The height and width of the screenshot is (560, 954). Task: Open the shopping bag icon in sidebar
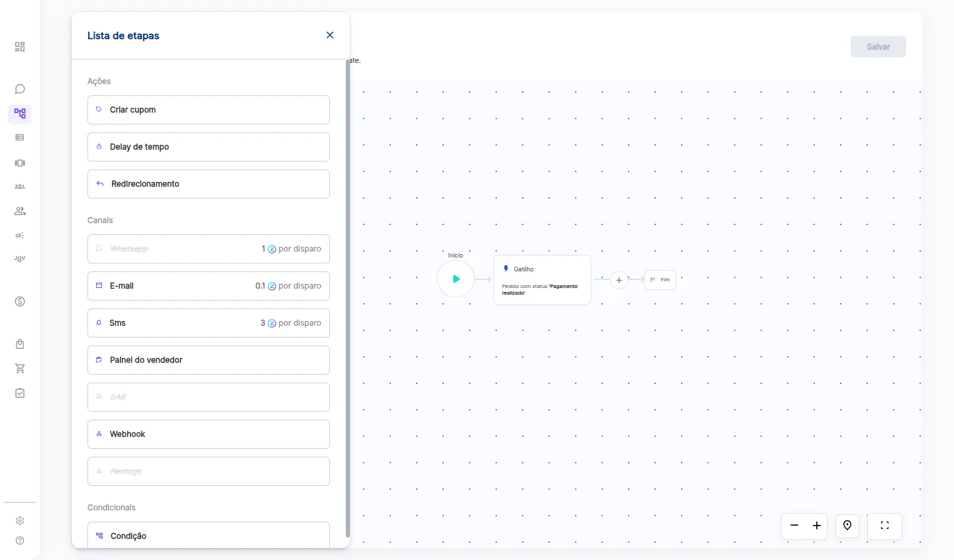[20, 344]
